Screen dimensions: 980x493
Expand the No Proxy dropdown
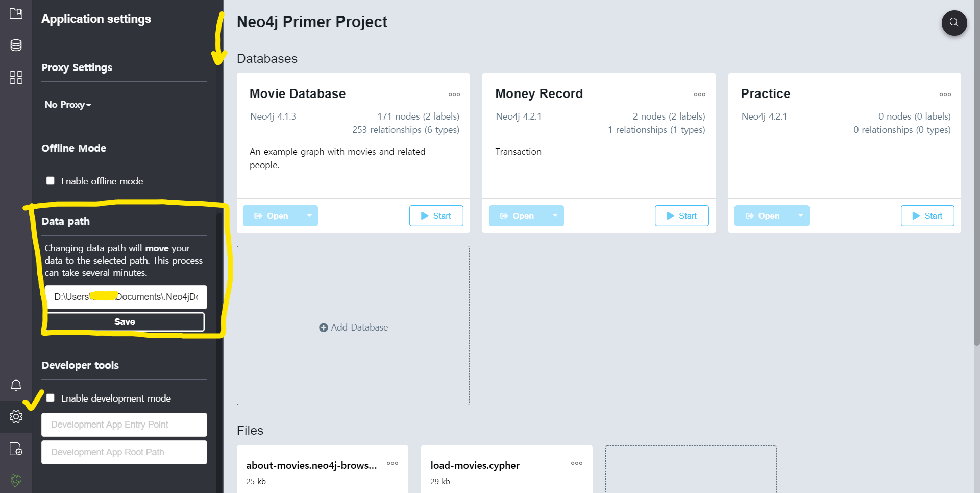[x=68, y=105]
